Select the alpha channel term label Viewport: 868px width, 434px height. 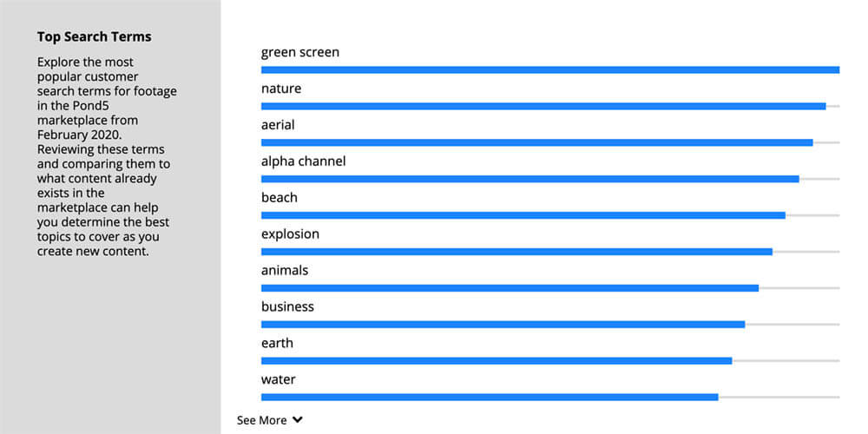(303, 161)
